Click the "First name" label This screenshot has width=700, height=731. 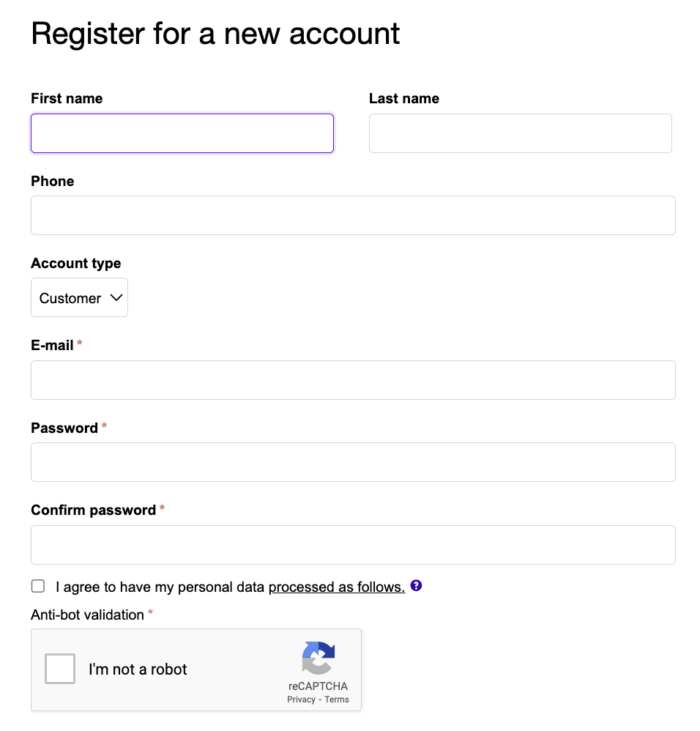(67, 99)
